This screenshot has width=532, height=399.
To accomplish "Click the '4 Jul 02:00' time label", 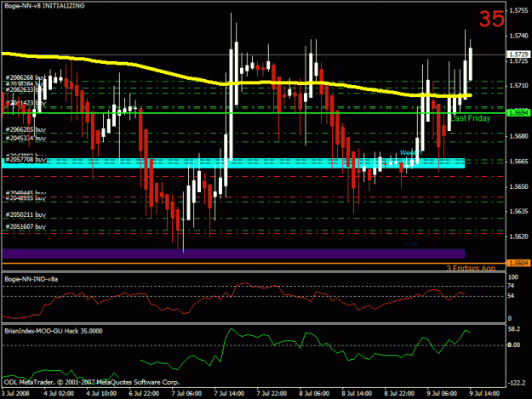I will click(x=59, y=394).
